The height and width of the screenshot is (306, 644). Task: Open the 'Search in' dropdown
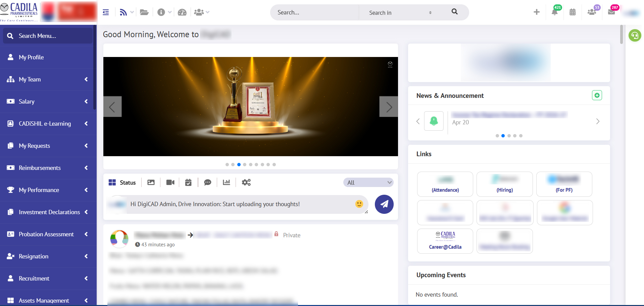click(400, 13)
